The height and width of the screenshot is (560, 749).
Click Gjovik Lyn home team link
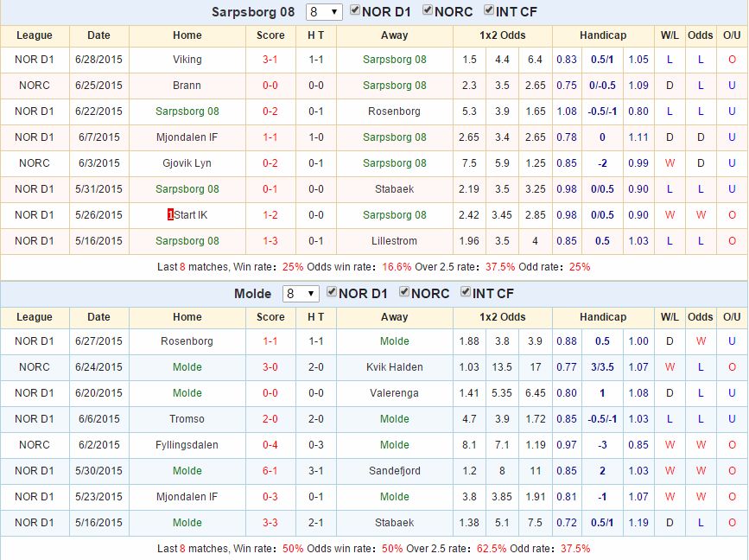point(187,163)
